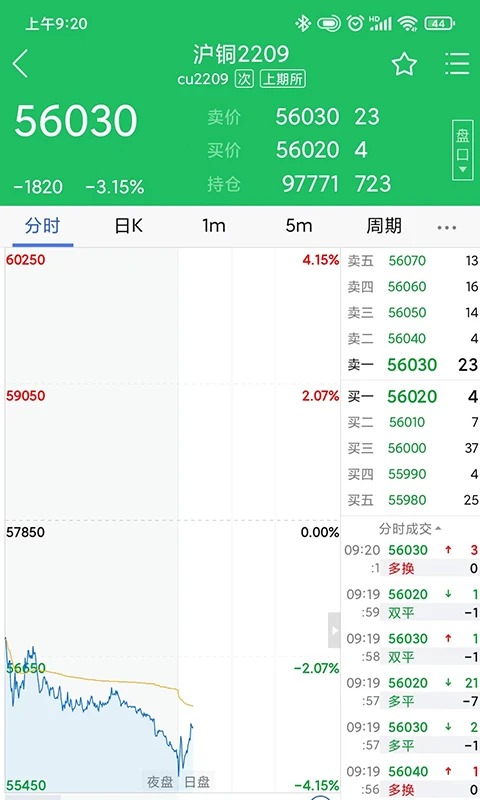Select the 卖五 56070 order row
Screen dimensions: 480x800
[412, 261]
